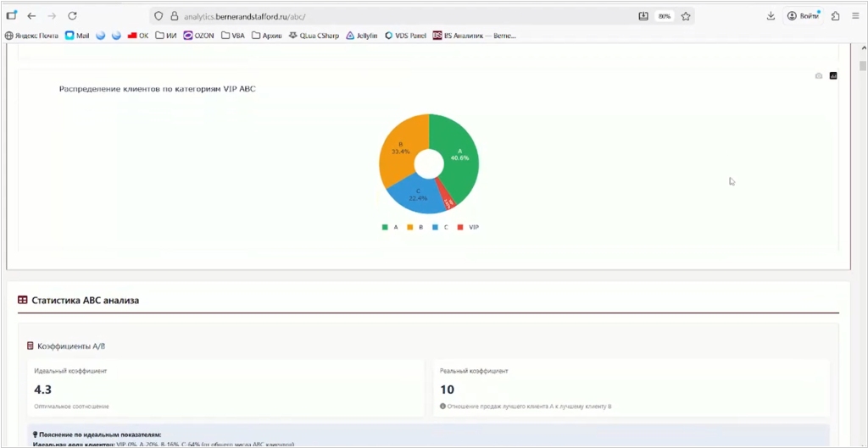Click the chart camera download-image icon
Viewport: 868px width, 448px height.
(x=818, y=76)
